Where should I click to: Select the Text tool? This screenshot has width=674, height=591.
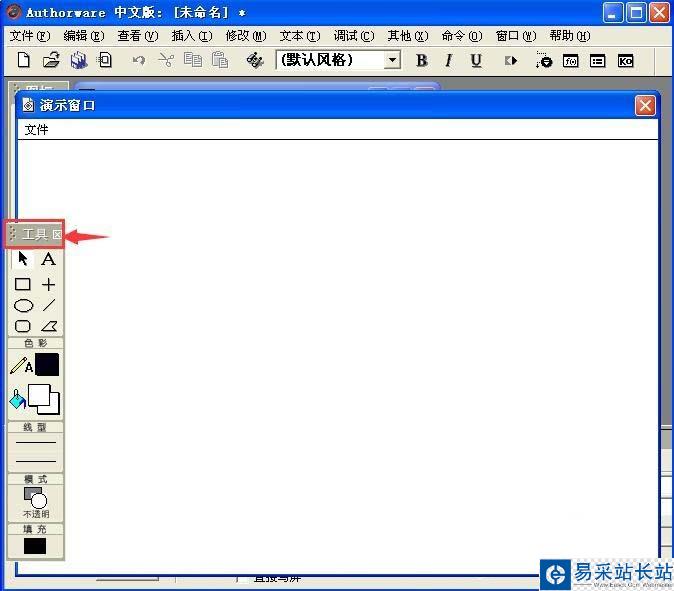(x=48, y=259)
